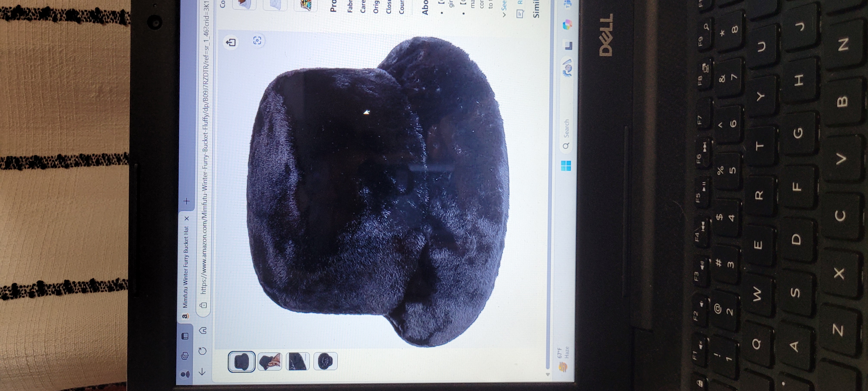Viewport: 868px width, 391px height.
Task: Click the browser back arrow
Action: click(202, 371)
